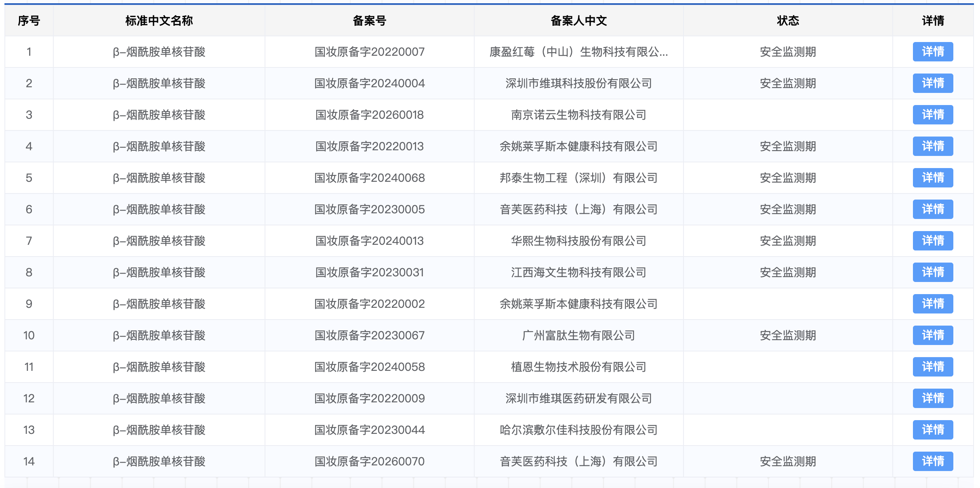Screen dimensions: 980x488
Task: View 详情 for 深圳市维琪医药研发 row
Action: point(933,398)
